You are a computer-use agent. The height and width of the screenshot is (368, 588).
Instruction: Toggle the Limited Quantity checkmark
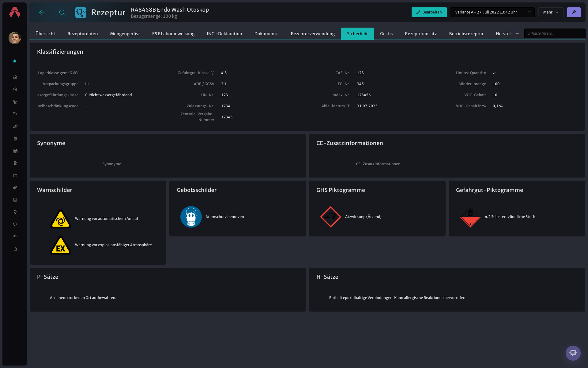tap(494, 73)
